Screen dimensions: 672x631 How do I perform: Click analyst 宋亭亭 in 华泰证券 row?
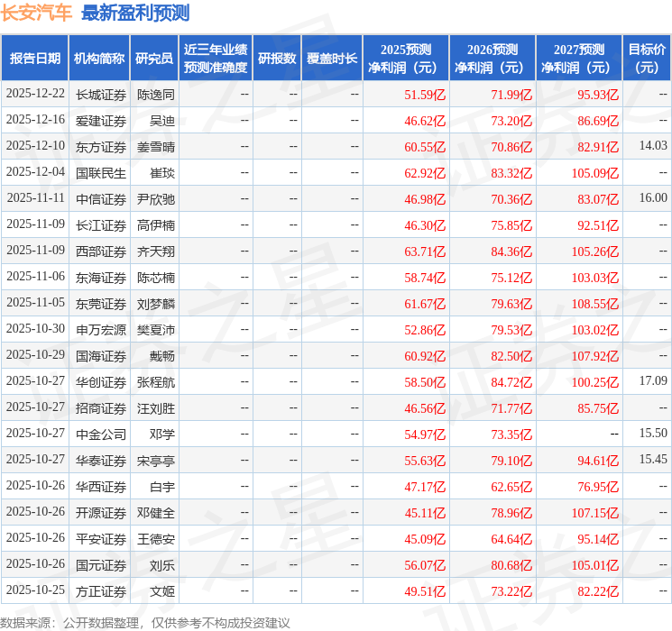(x=156, y=461)
